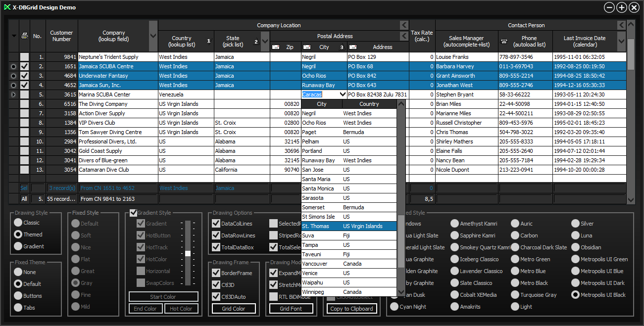Pick St. Thomas in the city list
The image size is (644, 326).
[x=316, y=226]
